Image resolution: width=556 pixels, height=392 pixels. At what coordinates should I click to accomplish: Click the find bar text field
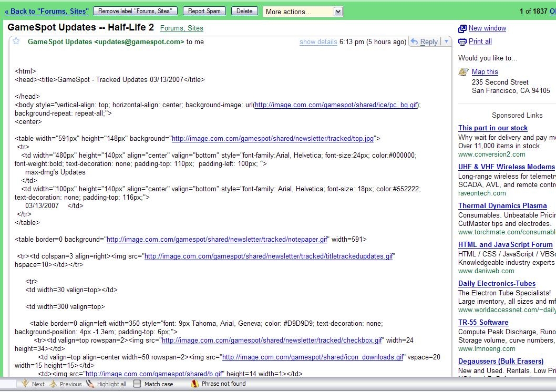8,384
